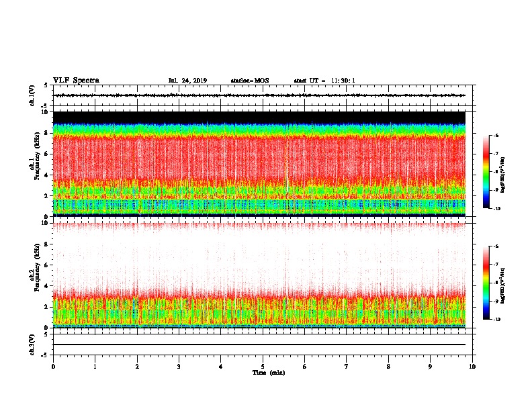Screen dimensions: 532x411
Task: Click the time axis tick label "10"
Action: tap(472, 367)
